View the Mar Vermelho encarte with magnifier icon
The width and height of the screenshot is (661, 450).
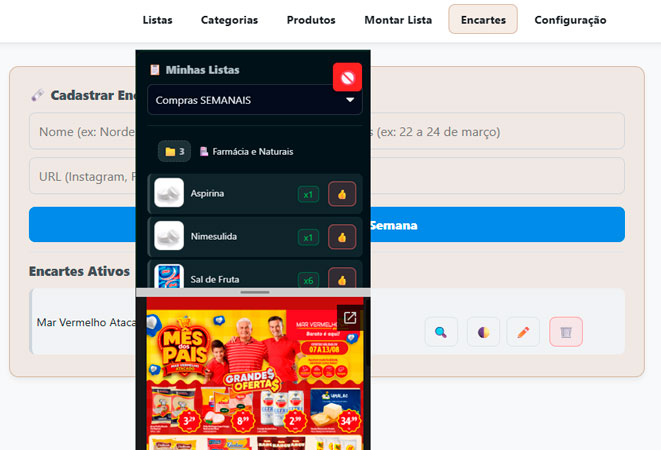point(441,332)
